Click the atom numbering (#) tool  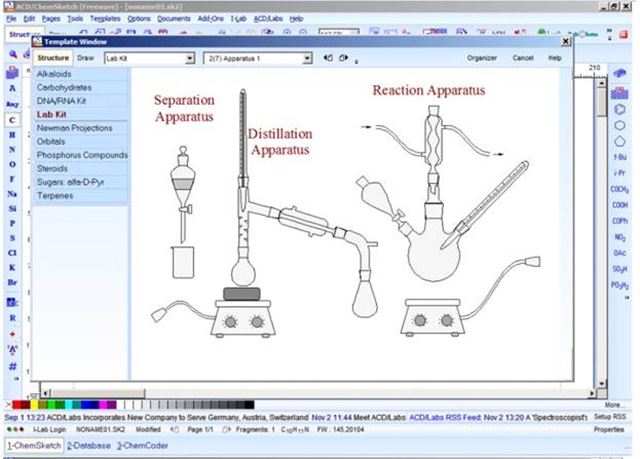click(x=12, y=366)
